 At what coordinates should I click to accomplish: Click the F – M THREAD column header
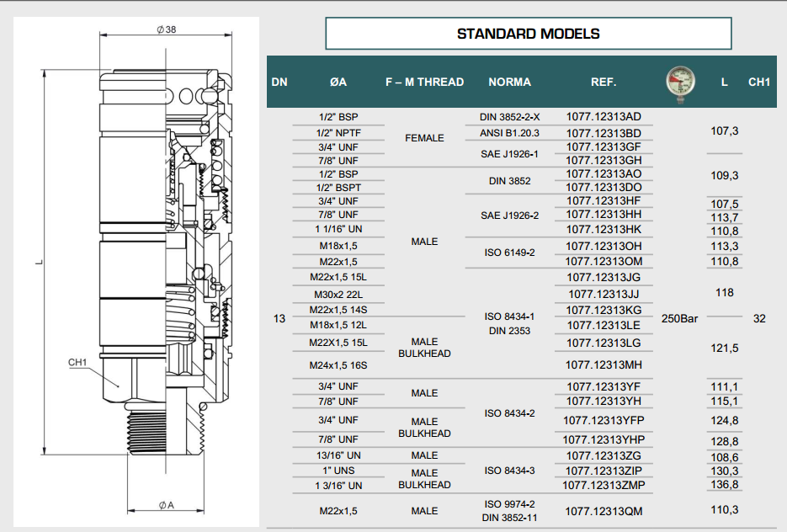[x=424, y=82]
